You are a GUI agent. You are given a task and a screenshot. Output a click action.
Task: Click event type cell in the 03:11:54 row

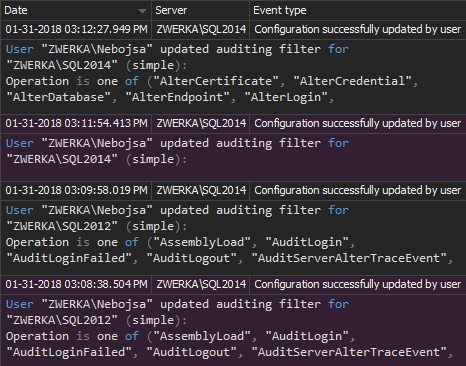358,124
